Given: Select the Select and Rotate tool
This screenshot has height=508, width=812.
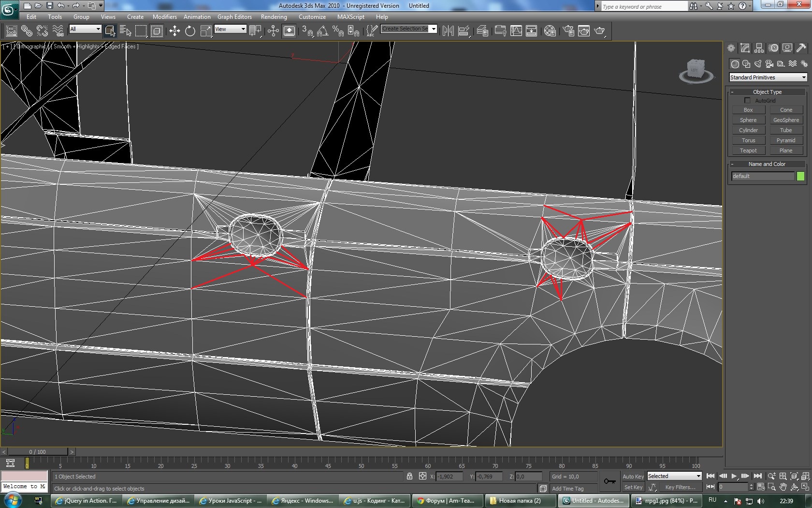Looking at the screenshot, I should click(190, 31).
